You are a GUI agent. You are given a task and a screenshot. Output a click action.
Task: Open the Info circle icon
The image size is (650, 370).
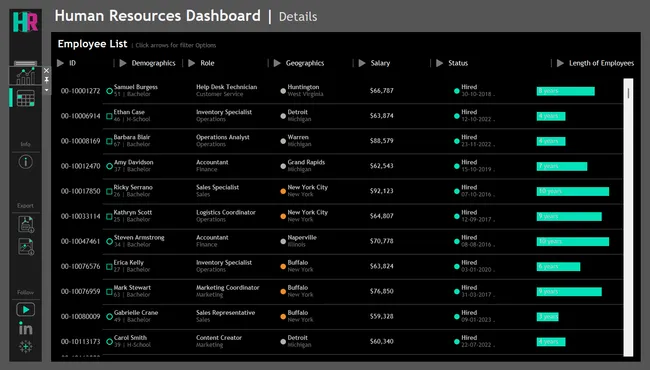26,162
